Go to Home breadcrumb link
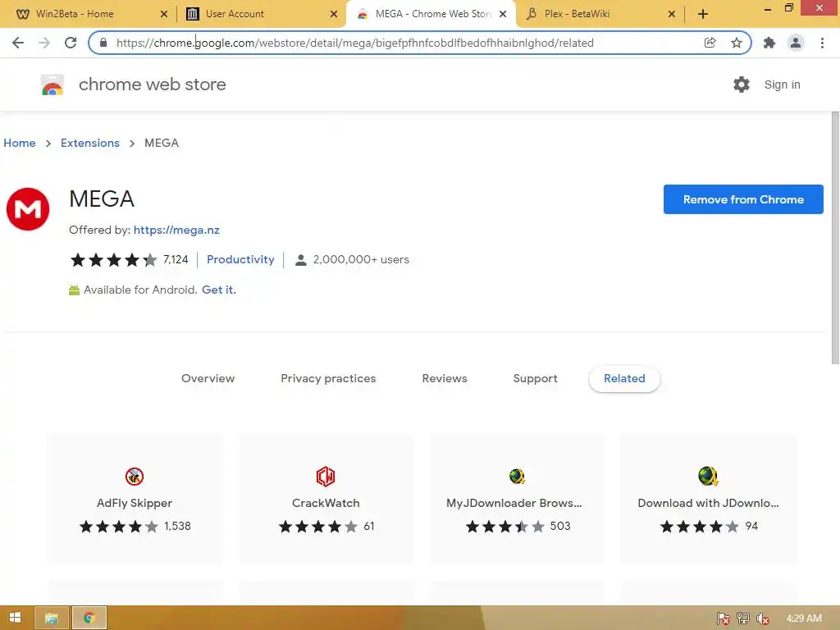 coord(20,143)
